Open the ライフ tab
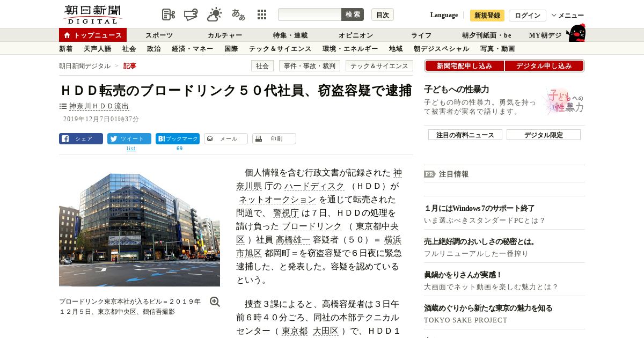Image resolution: width=644 pixels, height=338 pixels. [x=421, y=35]
